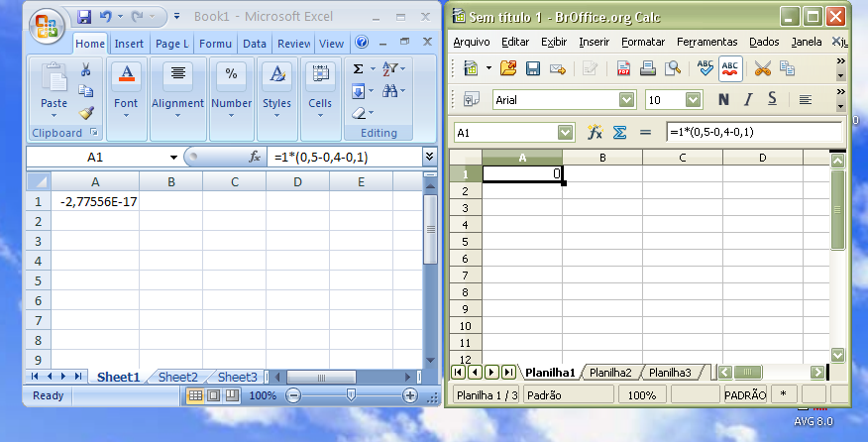Export directly as PDF in Calc
The height and width of the screenshot is (442, 868).
(x=624, y=68)
